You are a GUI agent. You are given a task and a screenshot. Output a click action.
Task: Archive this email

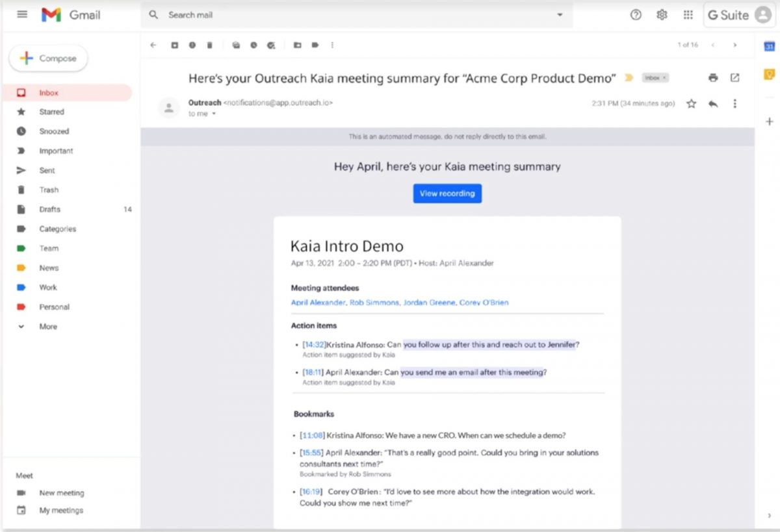[174, 45]
